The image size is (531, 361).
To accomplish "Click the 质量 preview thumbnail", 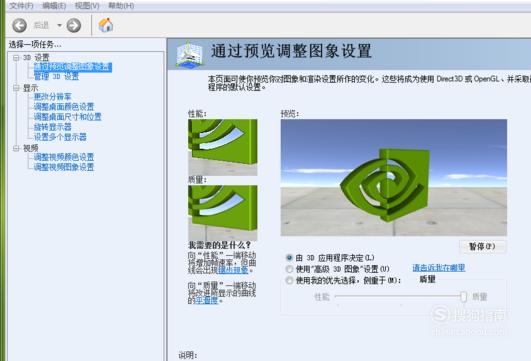I will [223, 213].
